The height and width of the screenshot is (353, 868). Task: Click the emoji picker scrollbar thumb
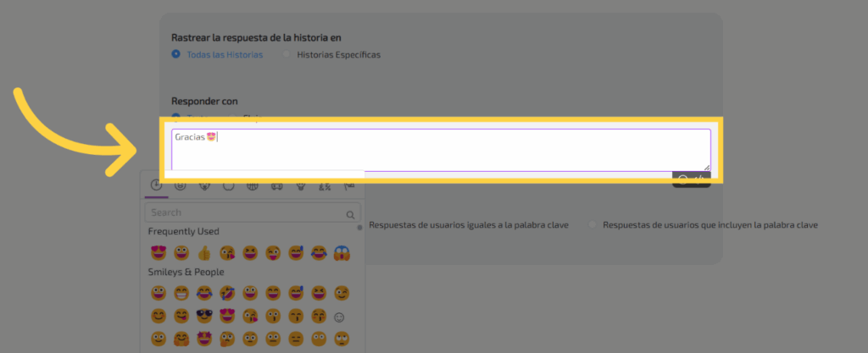360,227
